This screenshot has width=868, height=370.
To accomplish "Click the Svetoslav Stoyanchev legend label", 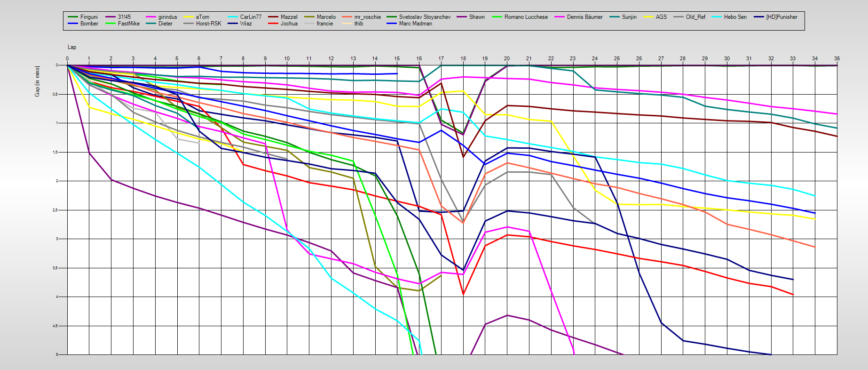I will (x=425, y=17).
